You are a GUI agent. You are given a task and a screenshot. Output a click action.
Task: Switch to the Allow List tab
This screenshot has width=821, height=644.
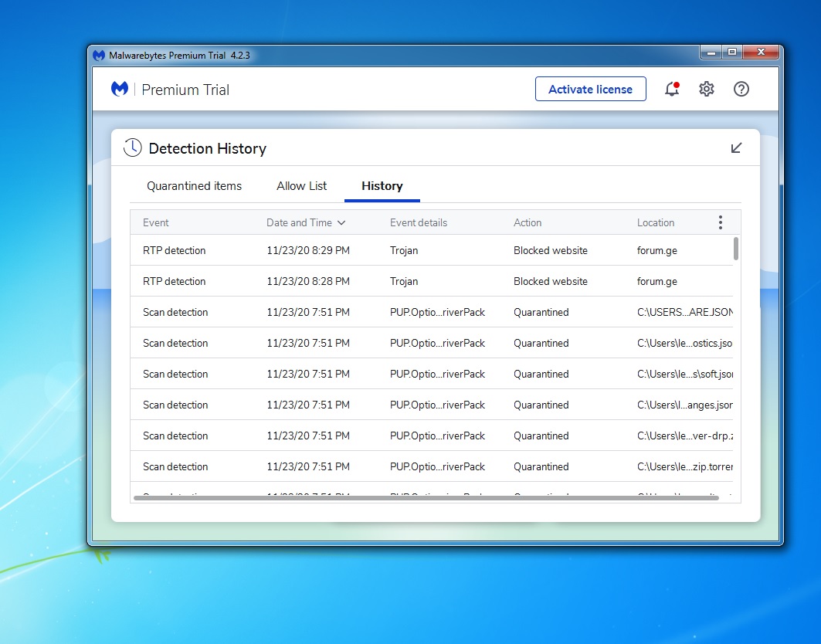pyautogui.click(x=301, y=186)
